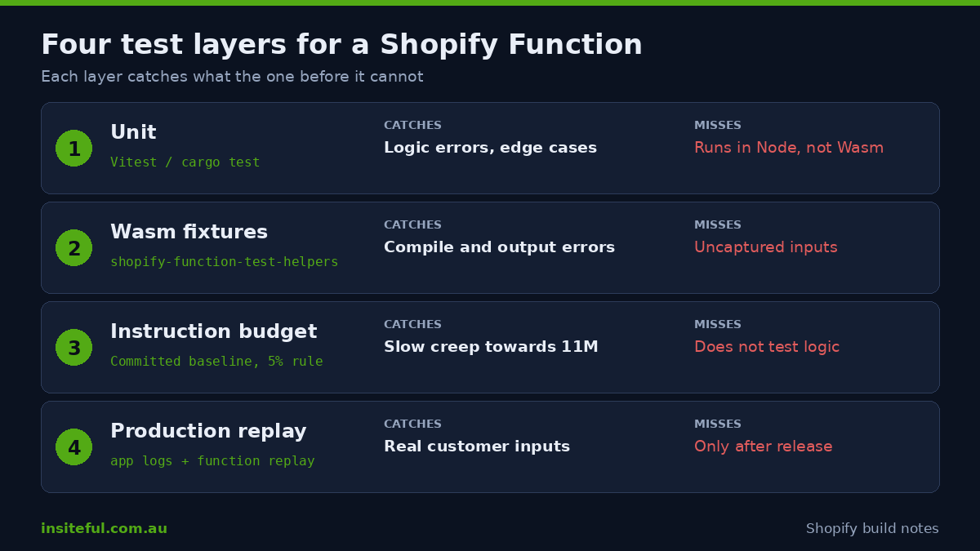Click 'shopify-function-test-helpers' label
This screenshot has width=980, height=551.
(x=224, y=262)
